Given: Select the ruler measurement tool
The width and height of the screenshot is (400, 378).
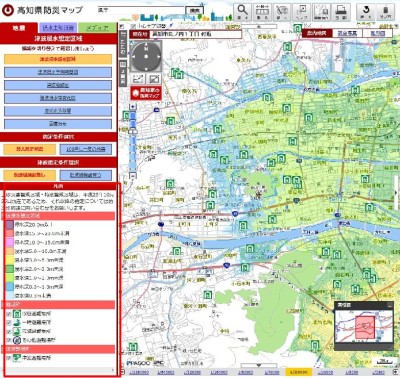Looking at the screenshot, I should [x=262, y=12].
